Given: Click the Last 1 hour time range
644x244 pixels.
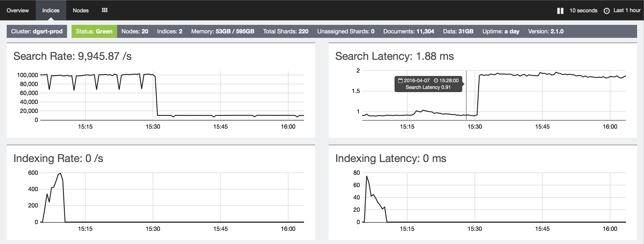Looking at the screenshot, I should (623, 10).
